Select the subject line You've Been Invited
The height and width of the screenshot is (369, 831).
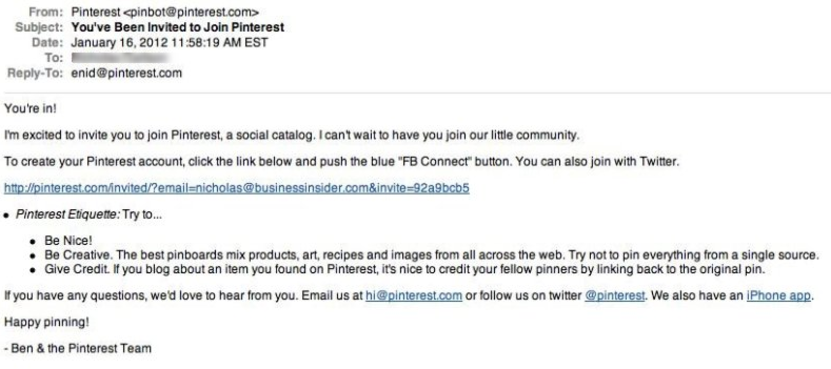tap(178, 27)
